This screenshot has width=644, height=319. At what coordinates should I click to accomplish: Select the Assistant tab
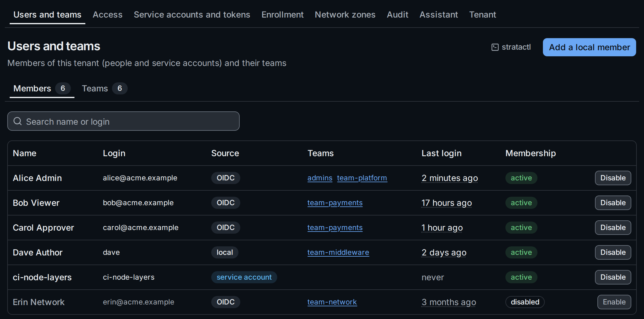(439, 15)
